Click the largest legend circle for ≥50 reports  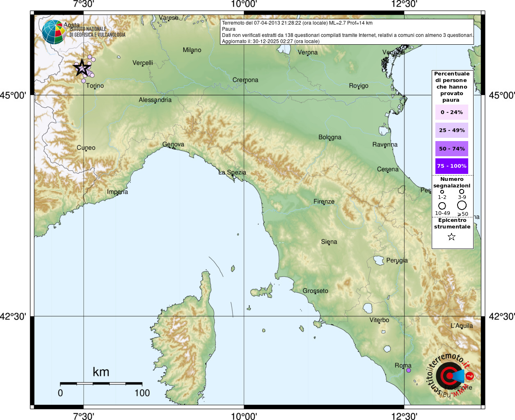[462, 205]
